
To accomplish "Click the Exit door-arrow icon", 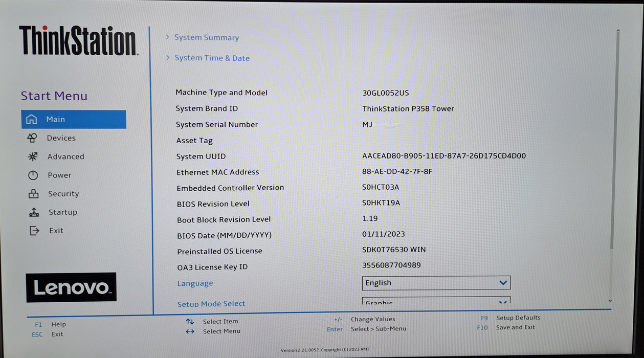I will [x=34, y=231].
